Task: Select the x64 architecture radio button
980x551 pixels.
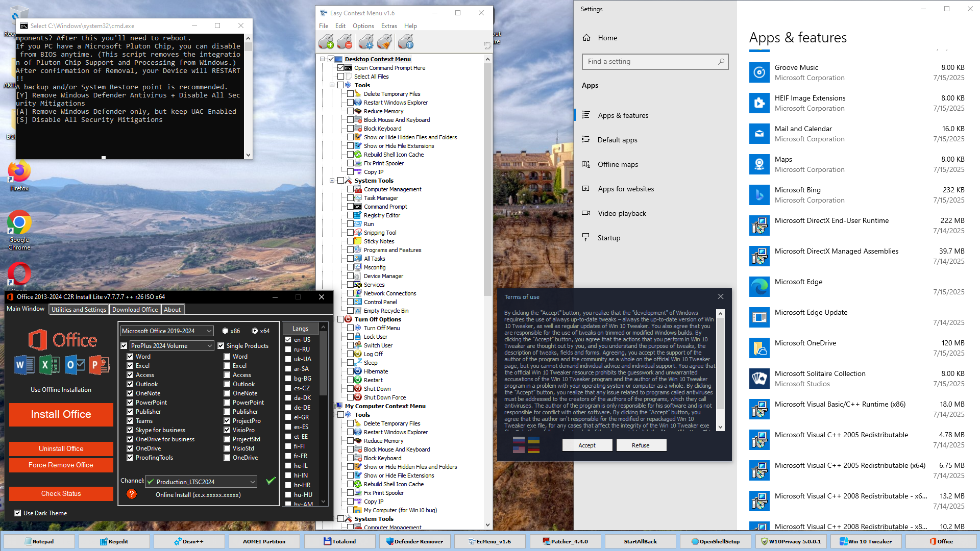Action: [255, 331]
